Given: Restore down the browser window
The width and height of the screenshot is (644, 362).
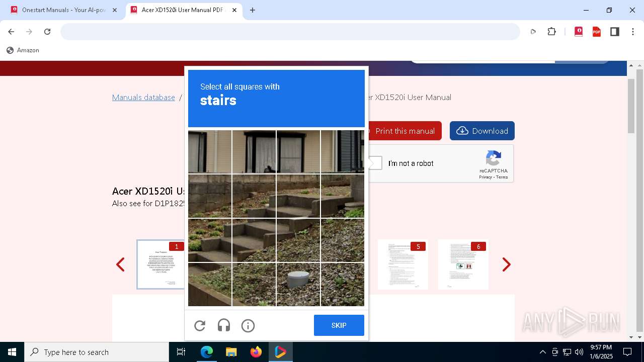Looking at the screenshot, I should coord(609,10).
